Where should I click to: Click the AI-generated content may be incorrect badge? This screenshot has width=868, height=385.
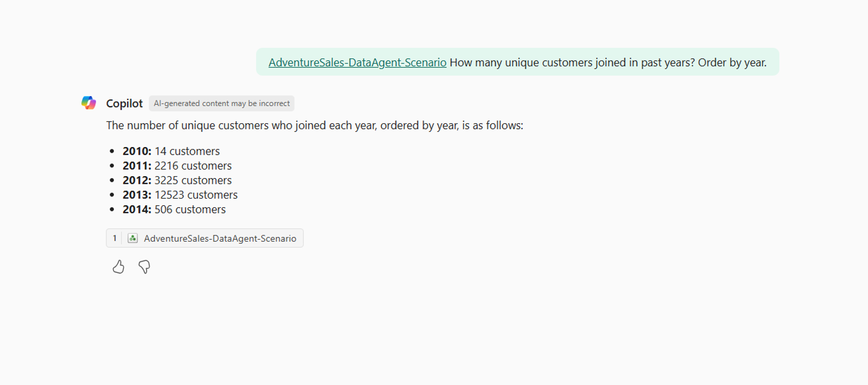coord(221,103)
